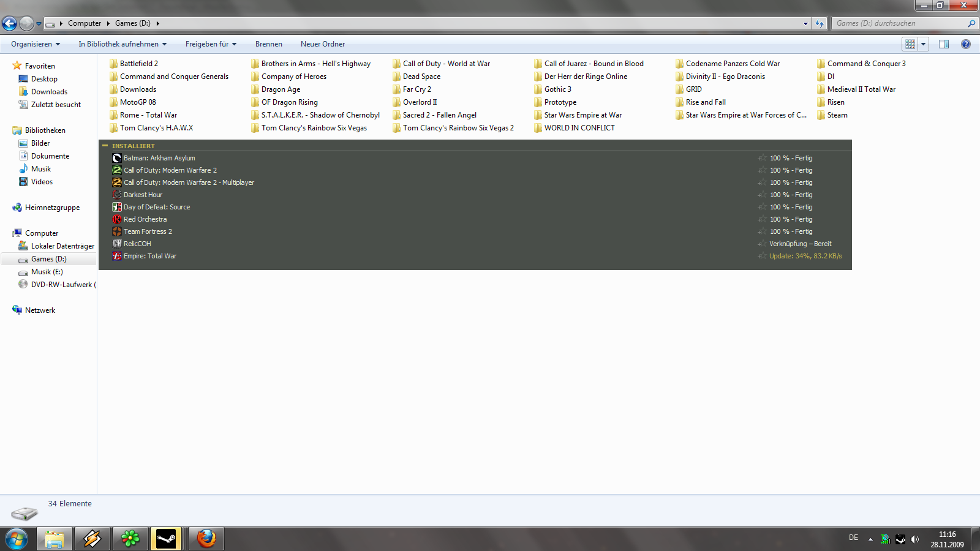This screenshot has height=551, width=980.
Task: Open ICQ flower icon in the taskbar
Action: (x=130, y=539)
